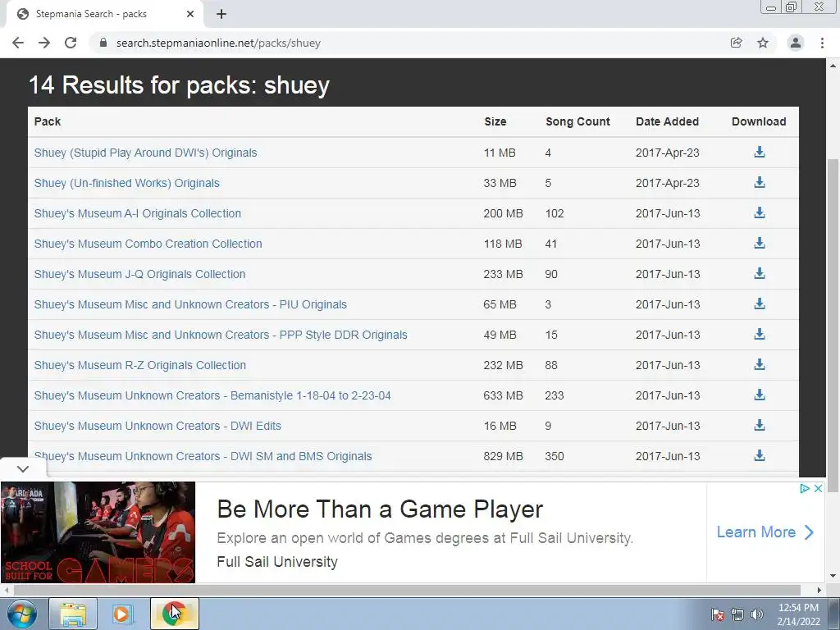Click the address bar URL

[x=218, y=43]
